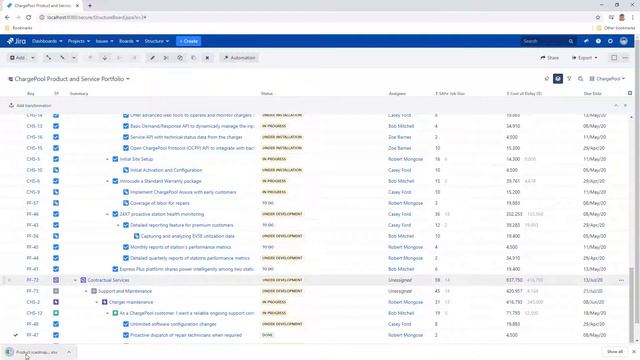Click the indent (move right) icon
Viewport: 640px width, 360px height.
134,58
